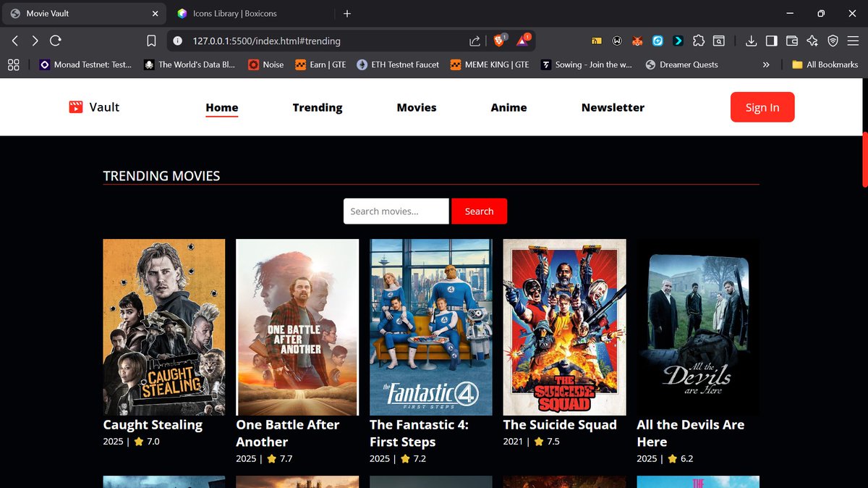
Task: Open the circular W wallet extension
Action: point(618,41)
